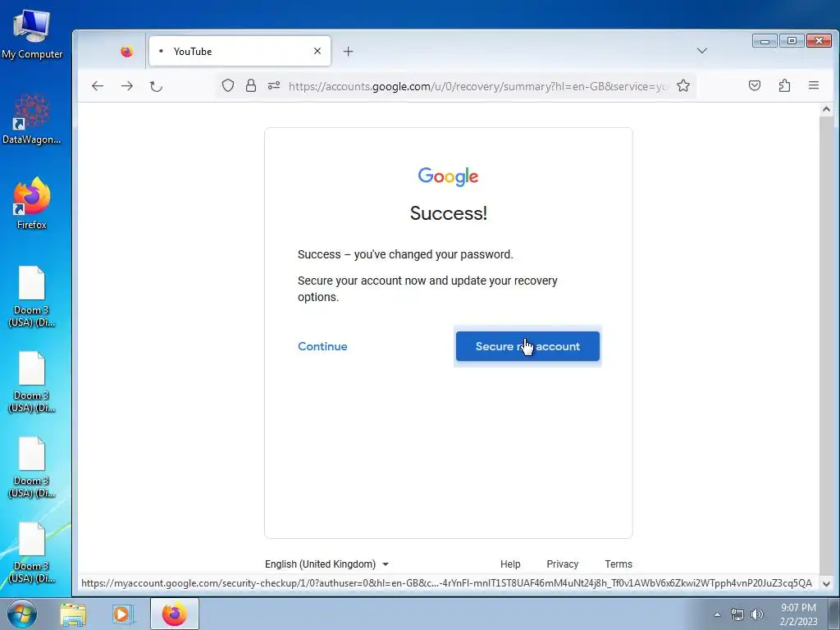840x630 pixels.
Task: Open a new tab with plus icon
Action: 348,52
